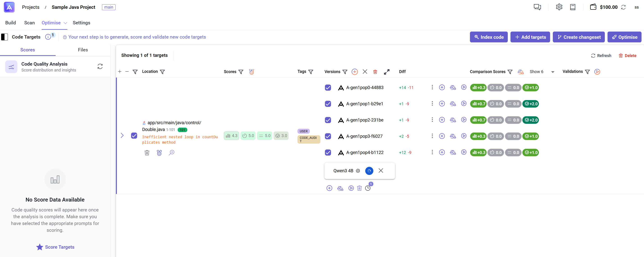Open the three-dot menu for A-gen1pop2-231be
Screen dimensions: 644x257
click(x=432, y=120)
